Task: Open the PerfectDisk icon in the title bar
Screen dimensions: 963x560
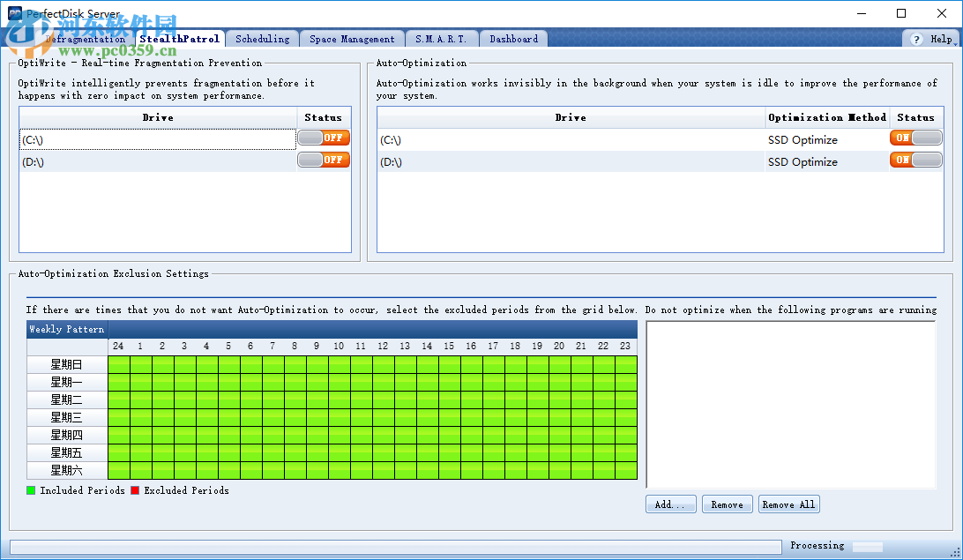Action: [x=12, y=13]
